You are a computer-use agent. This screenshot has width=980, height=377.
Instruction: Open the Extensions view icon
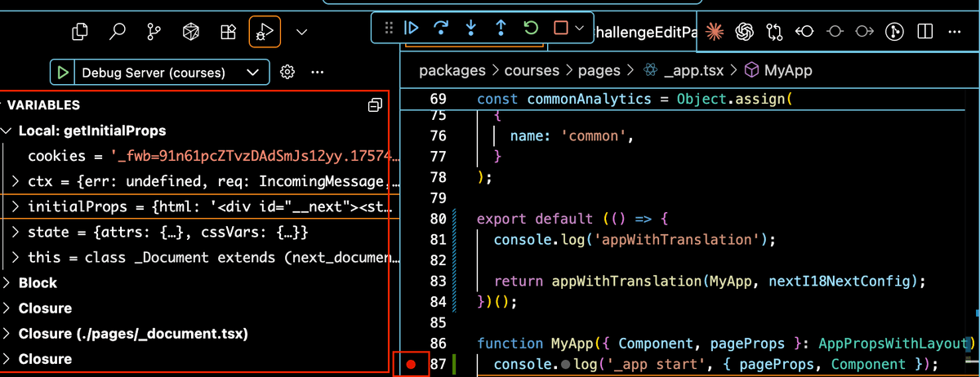coord(229,32)
